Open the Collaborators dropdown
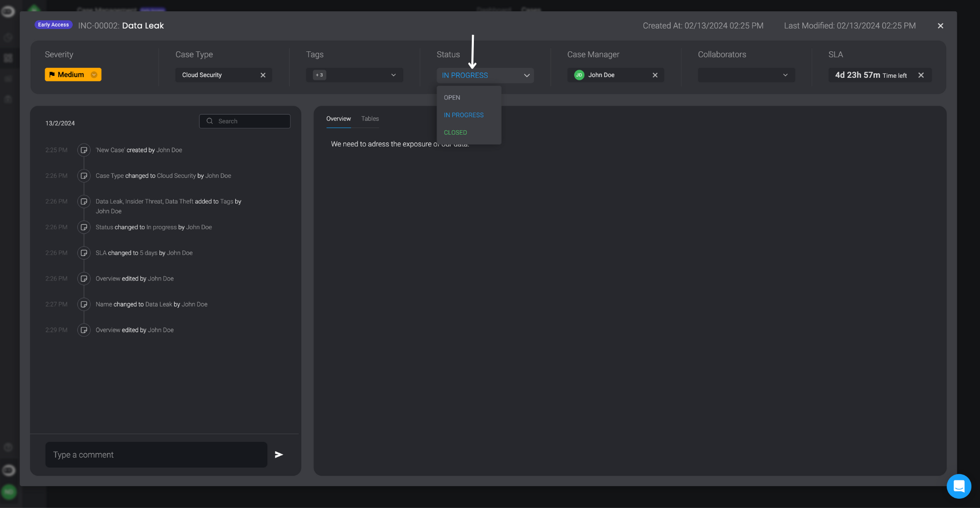The height and width of the screenshot is (508, 980). [x=746, y=75]
